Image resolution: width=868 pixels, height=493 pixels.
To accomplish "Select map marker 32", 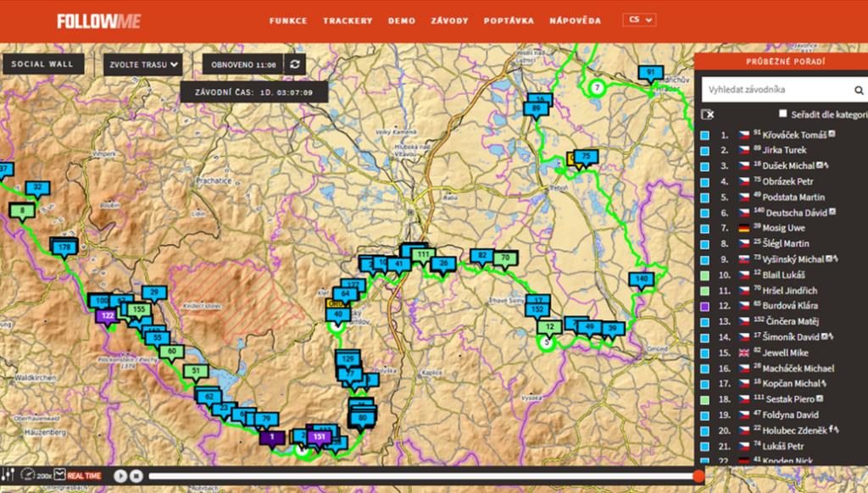I will 37,187.
